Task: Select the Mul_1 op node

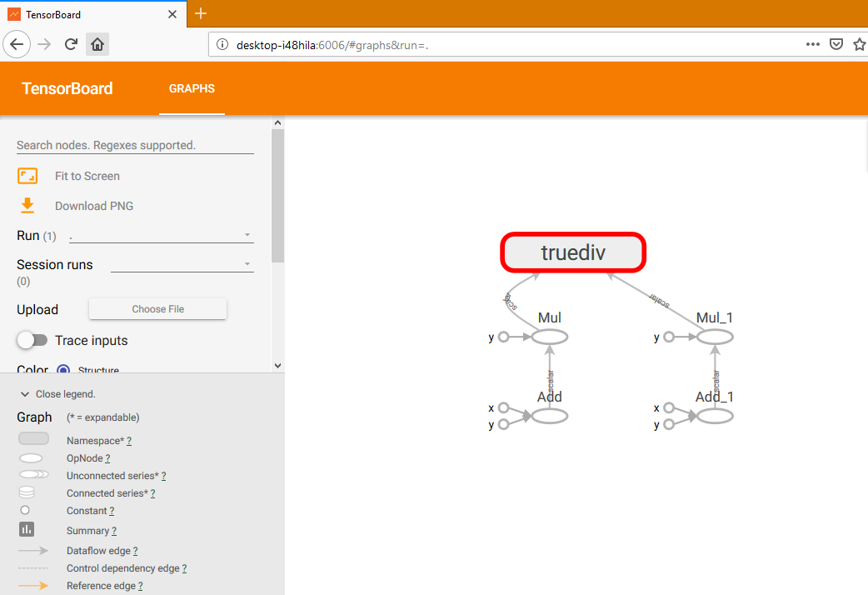Action: pos(715,337)
